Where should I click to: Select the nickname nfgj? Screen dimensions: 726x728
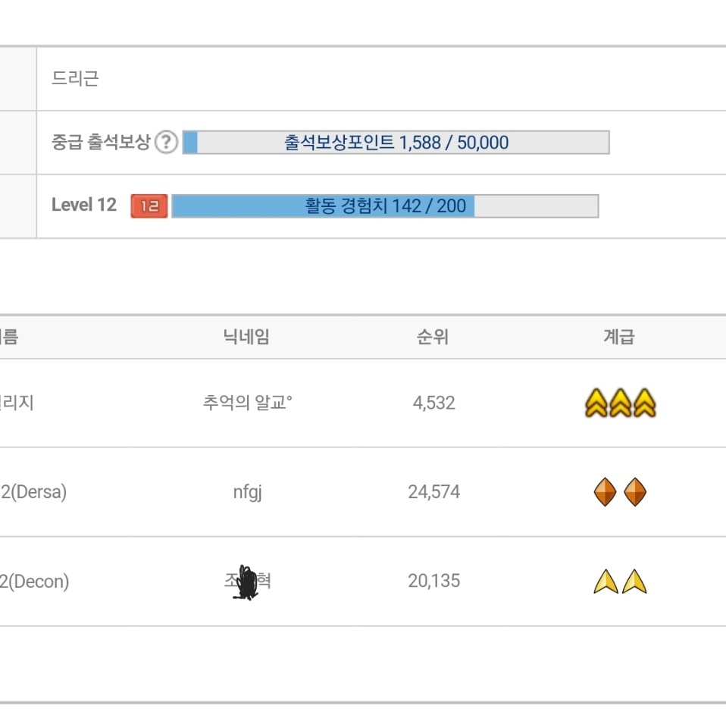tap(247, 493)
